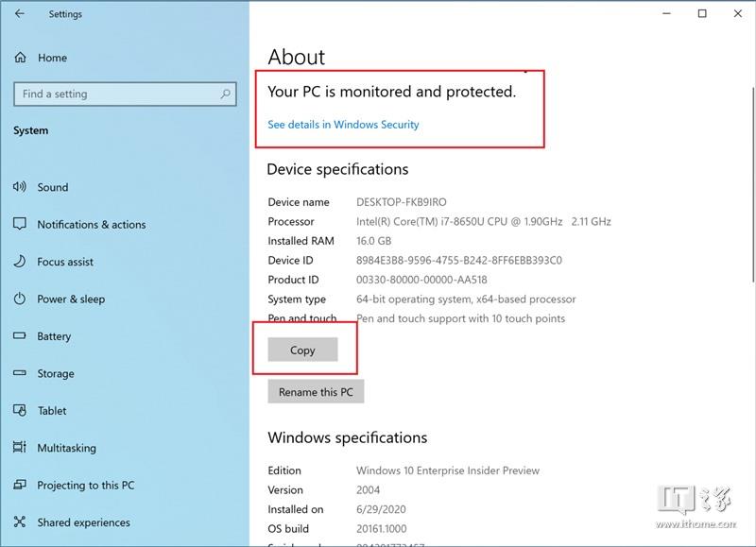Click Rename this PC button

point(316,391)
